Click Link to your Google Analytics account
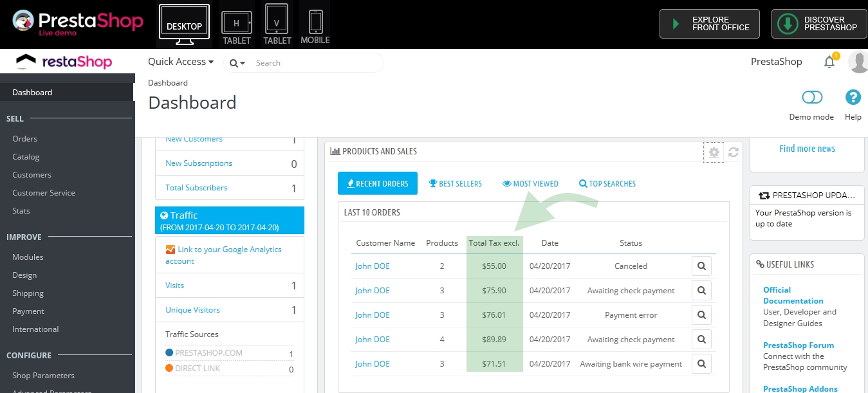This screenshot has width=868, height=393. [x=223, y=255]
